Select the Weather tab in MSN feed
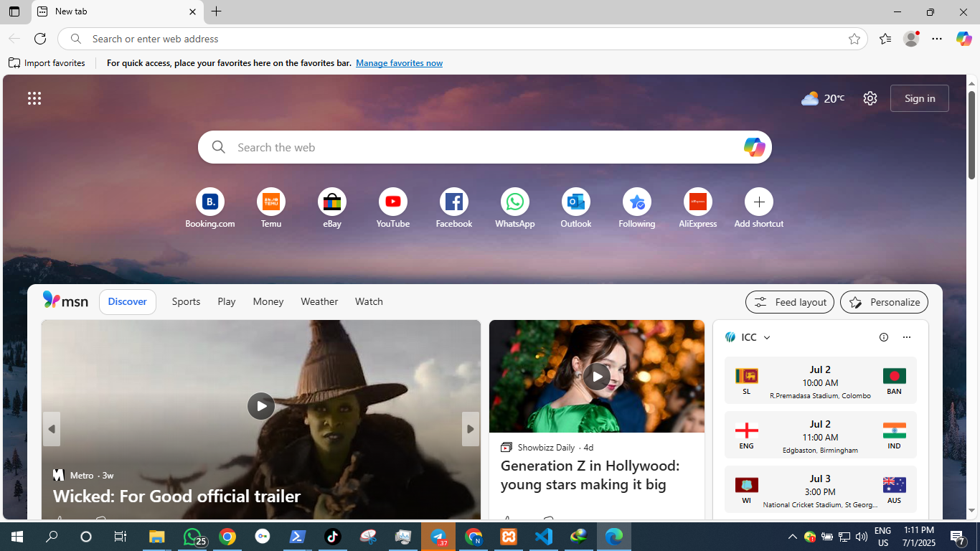 click(319, 302)
